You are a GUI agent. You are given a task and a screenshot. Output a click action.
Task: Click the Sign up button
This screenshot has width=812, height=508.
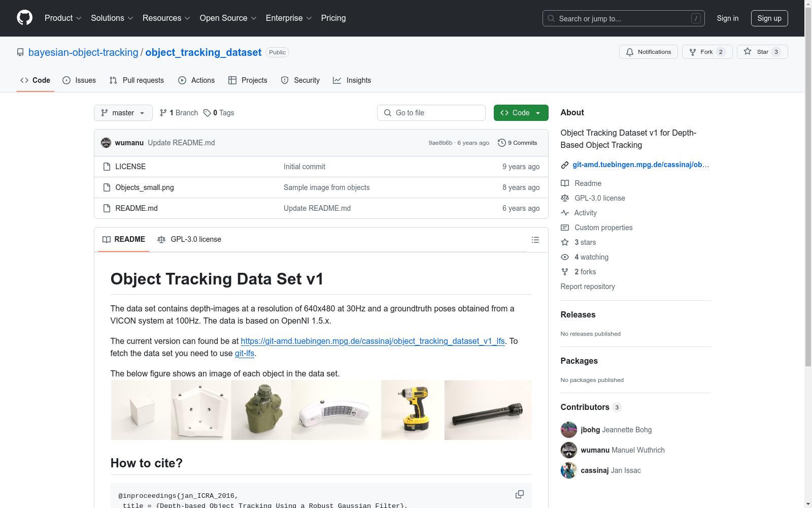click(x=769, y=18)
